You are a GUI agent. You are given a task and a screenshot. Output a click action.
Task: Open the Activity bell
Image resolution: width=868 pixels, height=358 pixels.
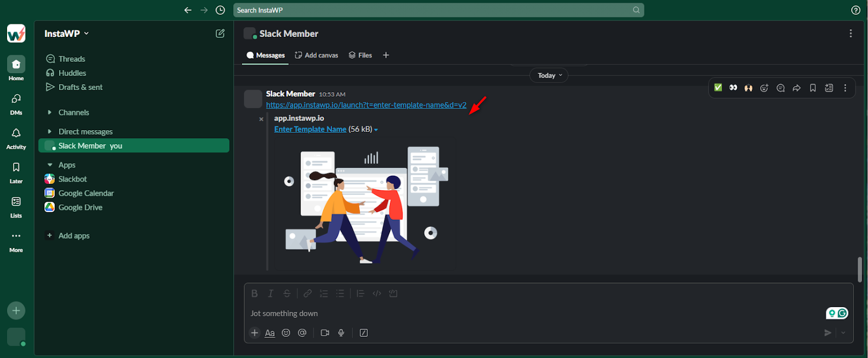pos(16,138)
